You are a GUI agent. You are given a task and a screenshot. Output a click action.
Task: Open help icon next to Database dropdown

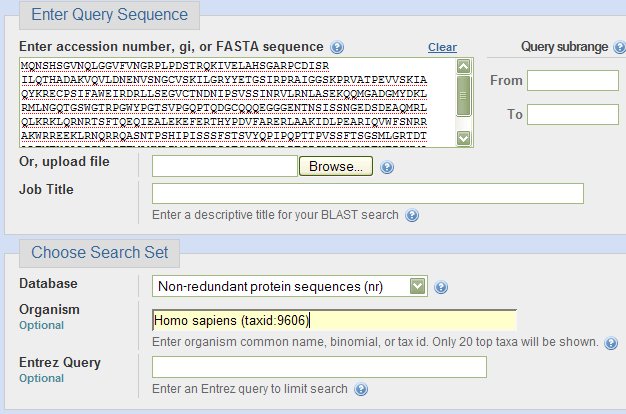pos(441,287)
